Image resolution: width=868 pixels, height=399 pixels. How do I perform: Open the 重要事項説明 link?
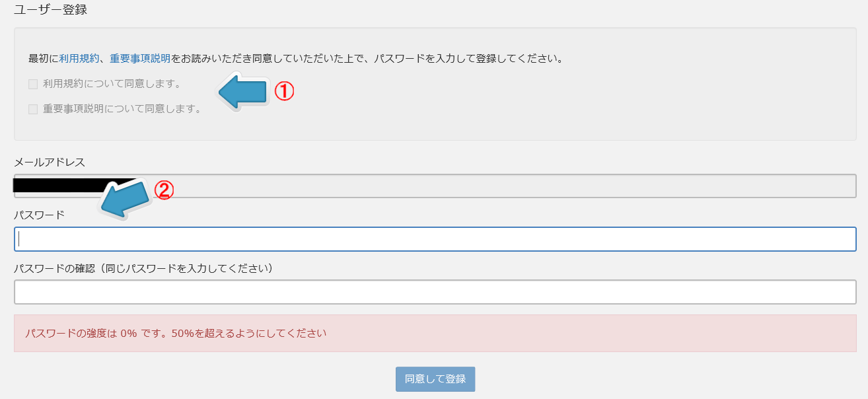click(140, 58)
